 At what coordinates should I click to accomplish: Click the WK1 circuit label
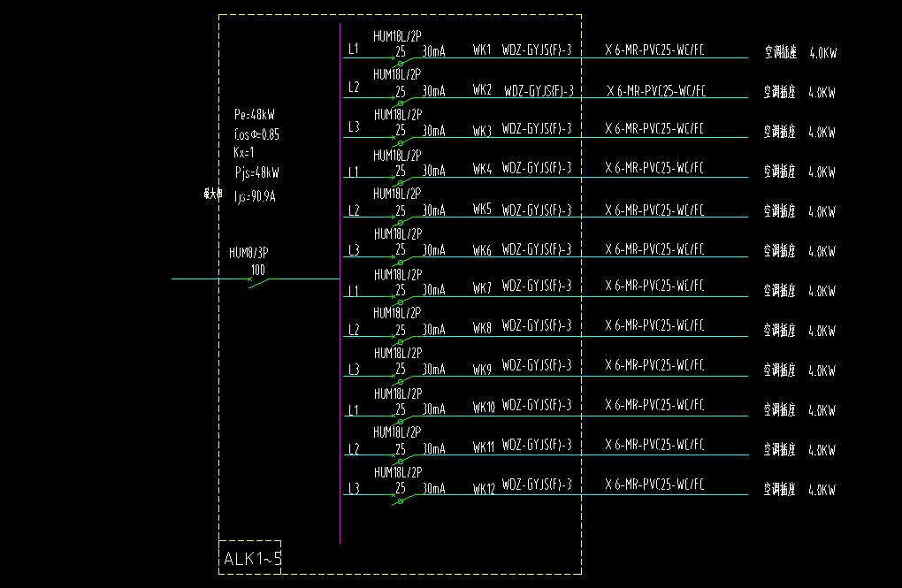click(482, 50)
